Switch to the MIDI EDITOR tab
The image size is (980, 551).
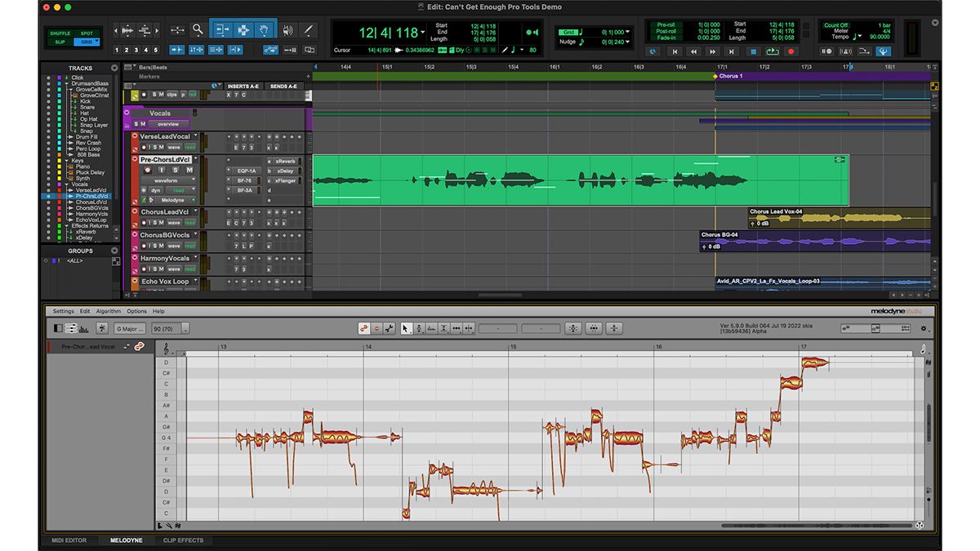click(x=69, y=540)
